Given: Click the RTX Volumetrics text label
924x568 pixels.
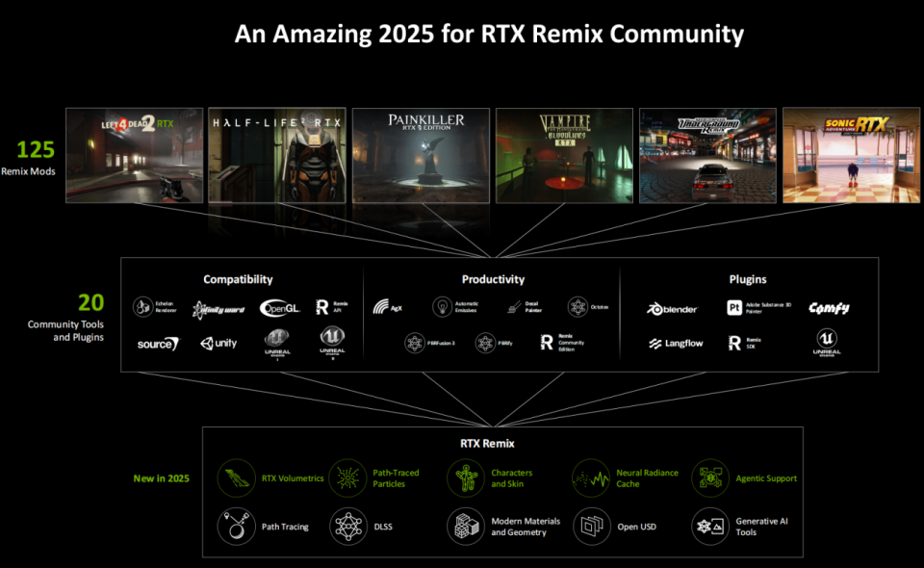Looking at the screenshot, I should click(293, 478).
